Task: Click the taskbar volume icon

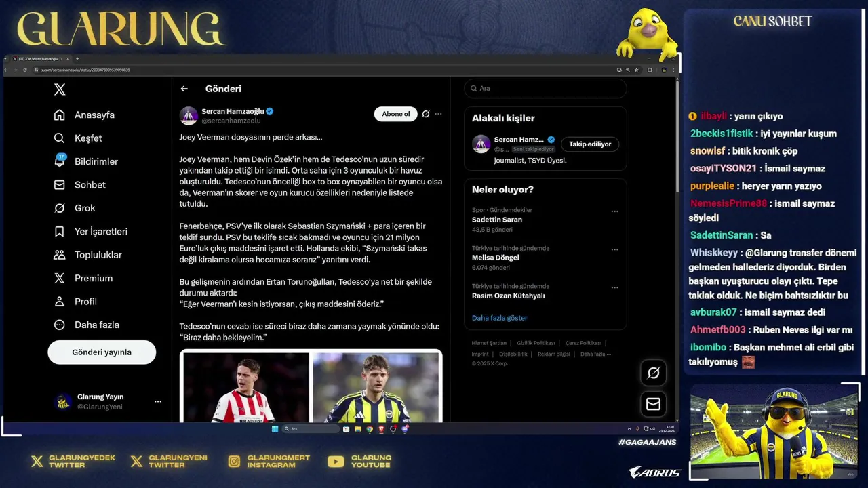Action: coord(652,428)
